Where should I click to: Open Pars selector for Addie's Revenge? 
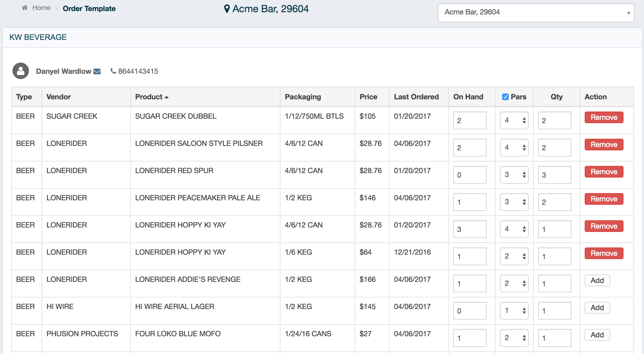coord(514,284)
